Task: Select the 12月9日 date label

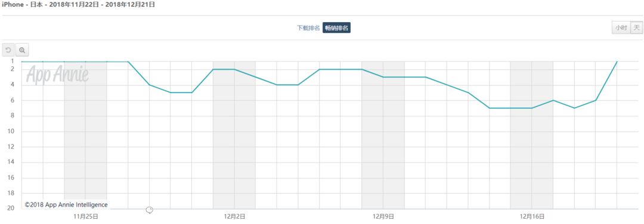Action: (383, 216)
